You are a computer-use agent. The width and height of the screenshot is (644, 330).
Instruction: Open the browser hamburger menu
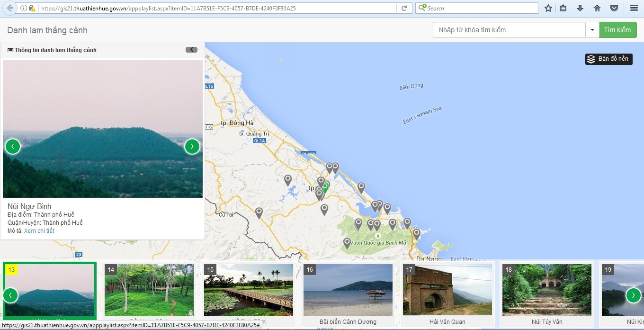[634, 8]
